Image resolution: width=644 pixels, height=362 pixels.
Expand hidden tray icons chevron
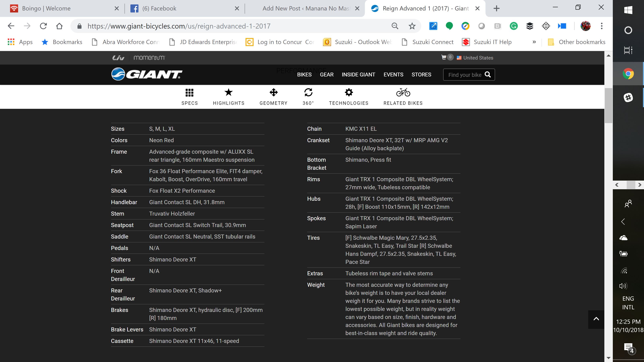point(623,222)
